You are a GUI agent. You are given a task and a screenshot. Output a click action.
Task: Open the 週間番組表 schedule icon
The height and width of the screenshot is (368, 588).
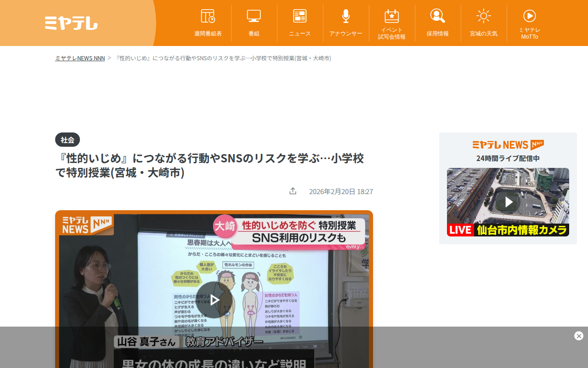point(208,16)
